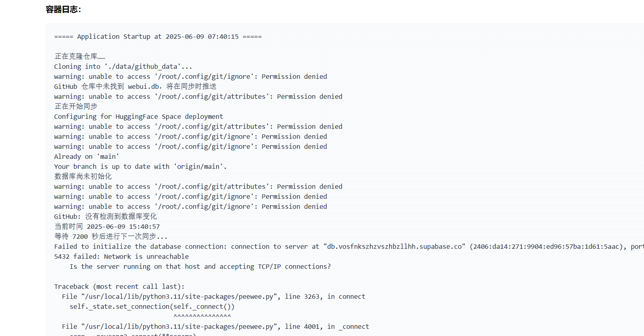Click the 数据库尚未初始化 message

pos(83,176)
